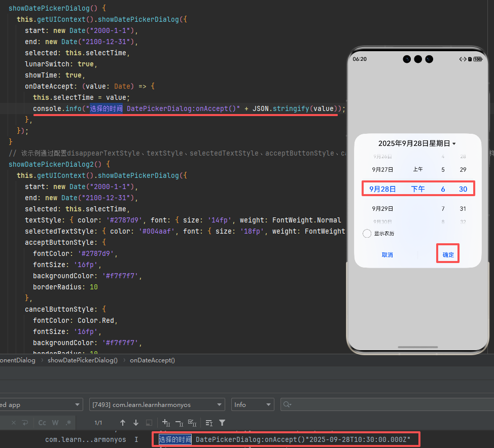Viewport: 494px width, 448px height.
Task: Click the selected minute 30 entry
Action: [463, 189]
